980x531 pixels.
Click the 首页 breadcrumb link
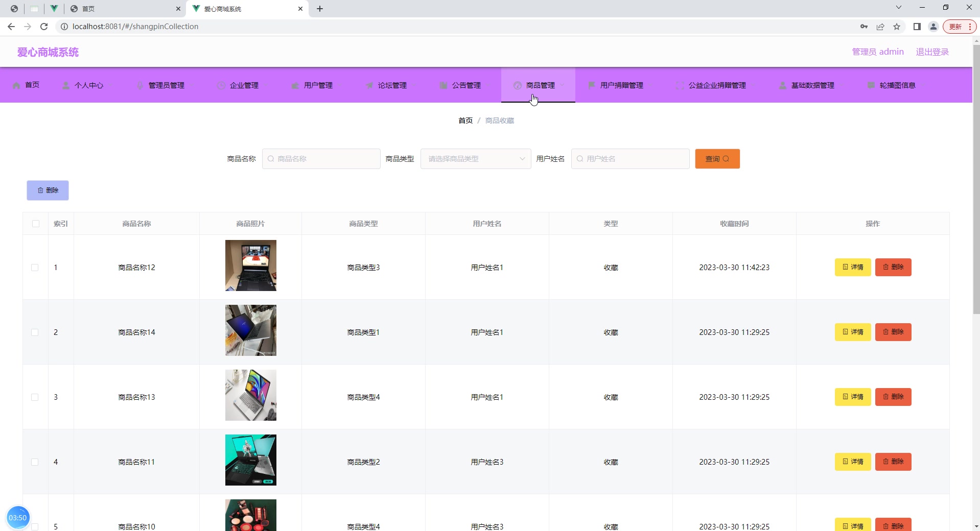[x=465, y=120]
